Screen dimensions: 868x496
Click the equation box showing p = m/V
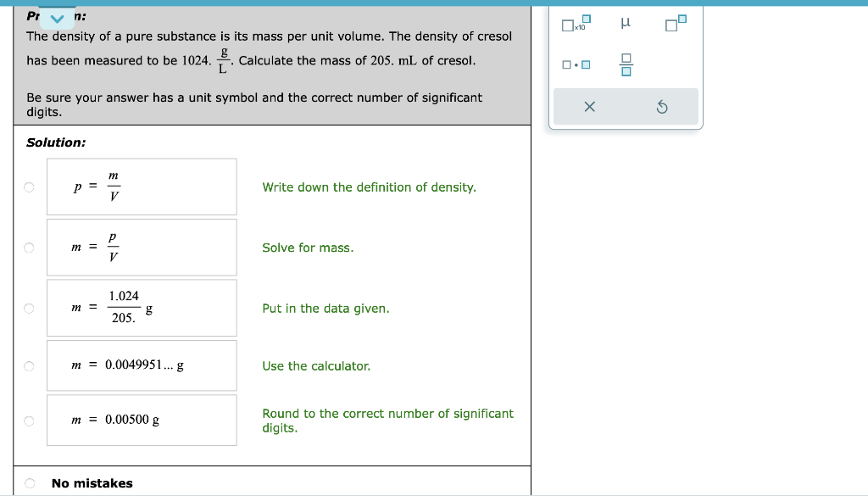click(142, 187)
